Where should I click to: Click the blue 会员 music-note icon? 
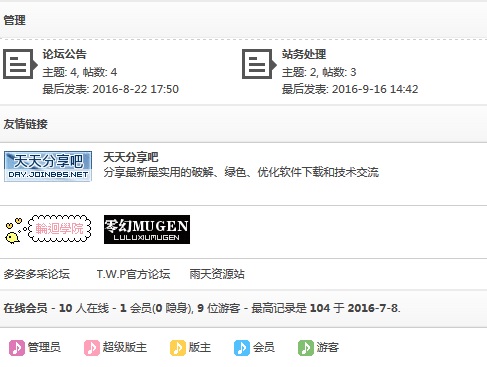pyautogui.click(x=242, y=348)
